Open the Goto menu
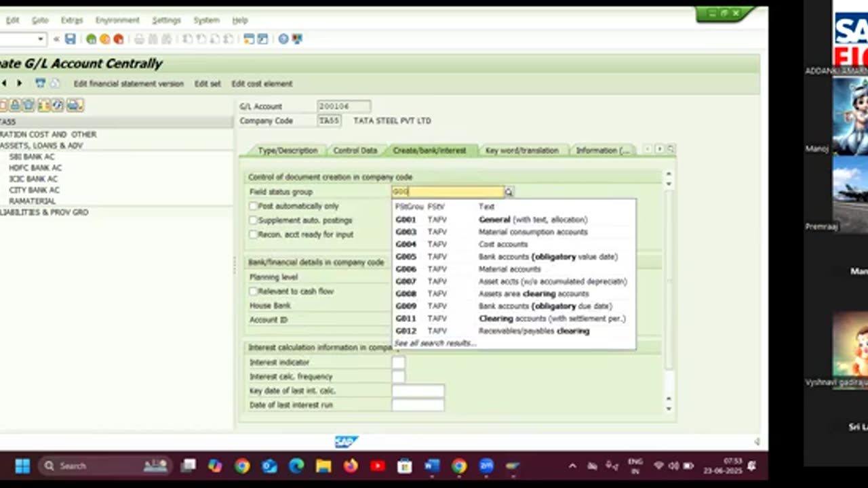The height and width of the screenshot is (488, 868). (x=40, y=20)
